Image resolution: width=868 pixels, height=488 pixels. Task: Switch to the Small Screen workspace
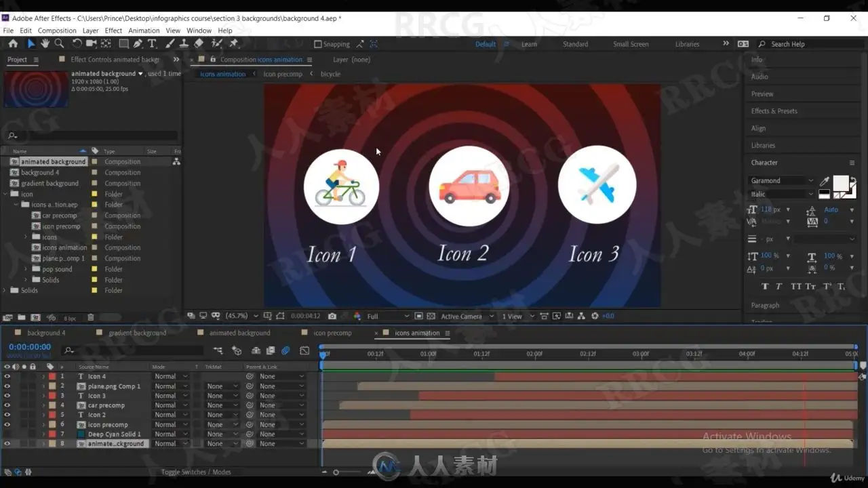click(x=631, y=44)
